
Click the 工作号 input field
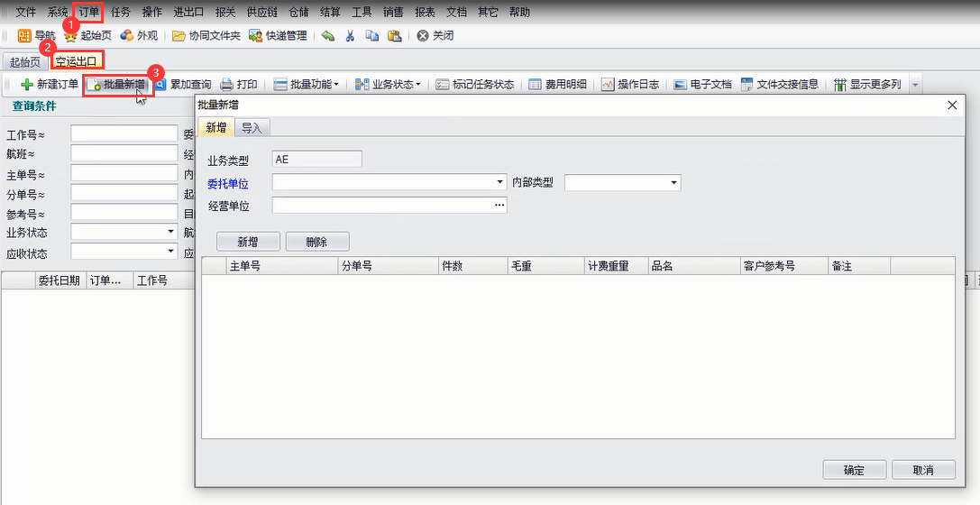click(124, 134)
